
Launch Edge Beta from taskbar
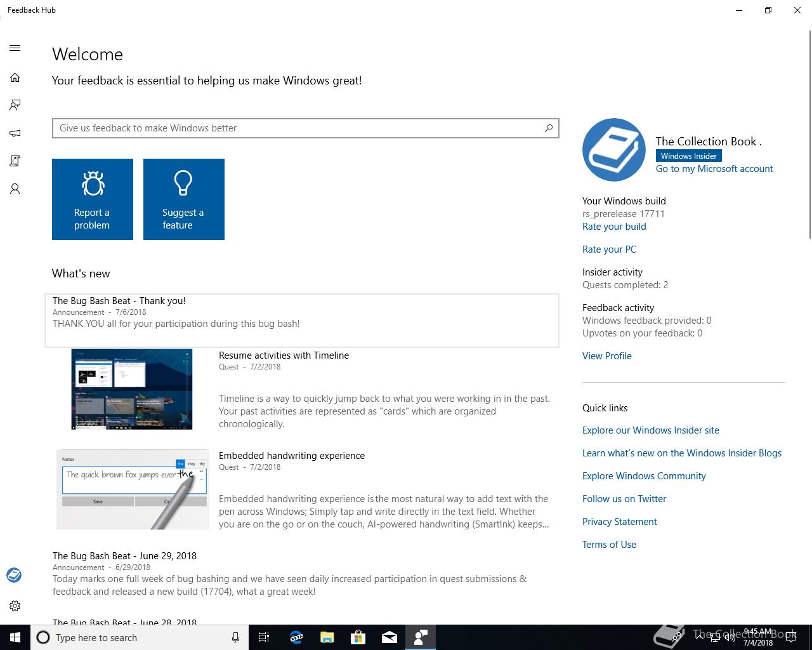tap(296, 637)
